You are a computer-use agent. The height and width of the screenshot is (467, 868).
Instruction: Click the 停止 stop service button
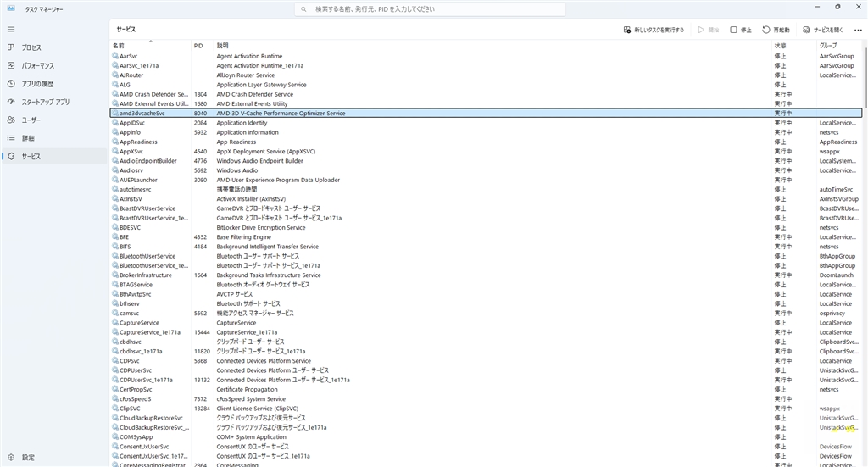(741, 30)
